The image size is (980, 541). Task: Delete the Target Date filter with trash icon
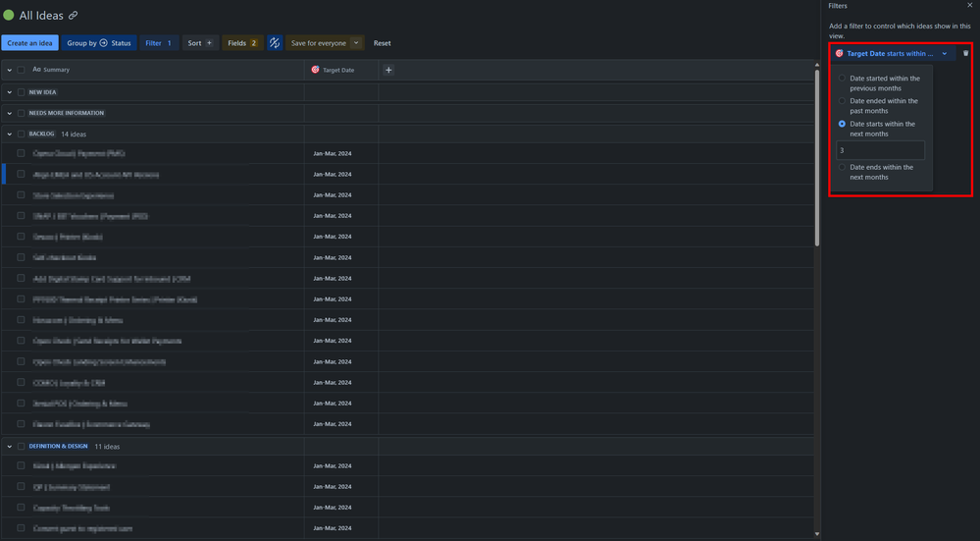(x=965, y=53)
